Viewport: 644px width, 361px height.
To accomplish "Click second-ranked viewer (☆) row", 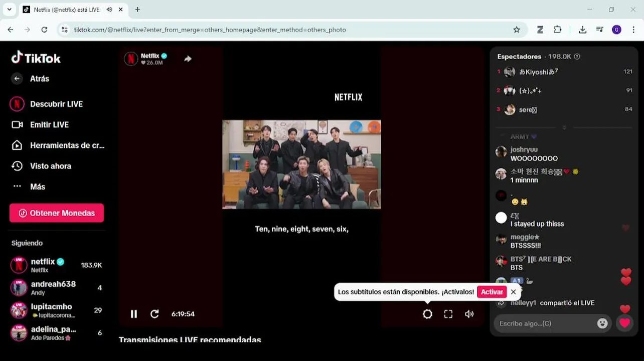I will tap(565, 91).
